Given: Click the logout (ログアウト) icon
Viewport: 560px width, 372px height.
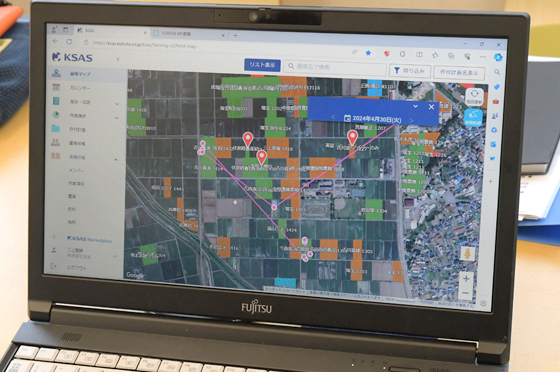Looking at the screenshot, I should tap(54, 266).
